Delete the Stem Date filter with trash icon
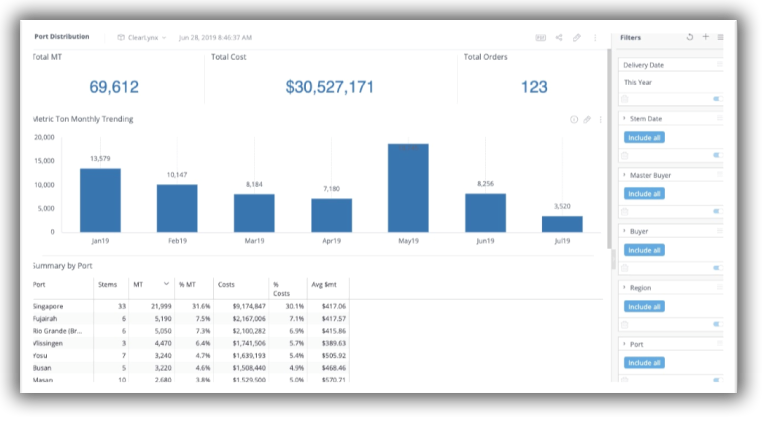Viewport: 768px width, 425px height. click(x=624, y=156)
